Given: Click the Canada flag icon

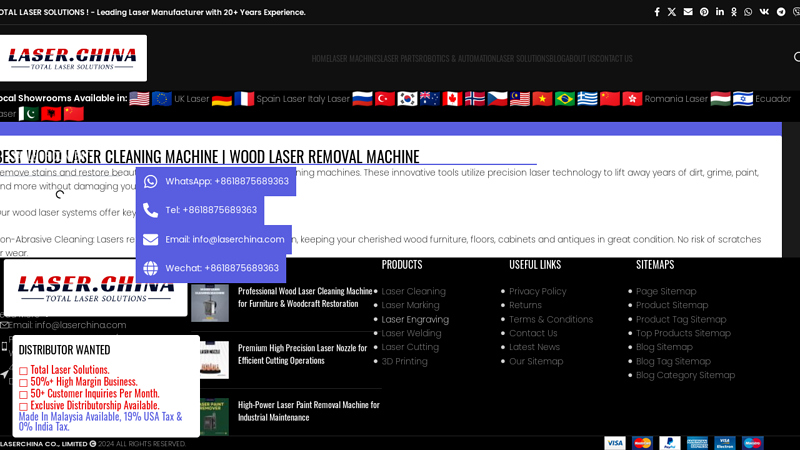Looking at the screenshot, I should 452,99.
